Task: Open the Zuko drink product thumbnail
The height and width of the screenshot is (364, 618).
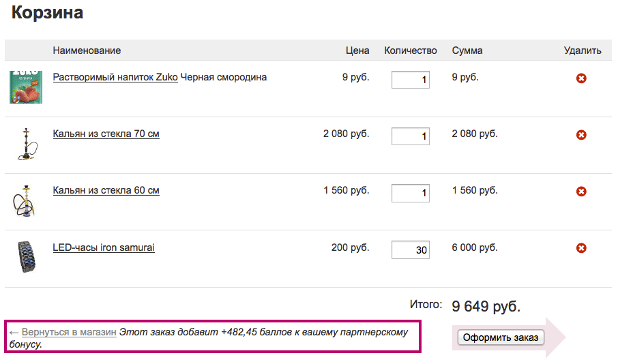Action: 26,87
